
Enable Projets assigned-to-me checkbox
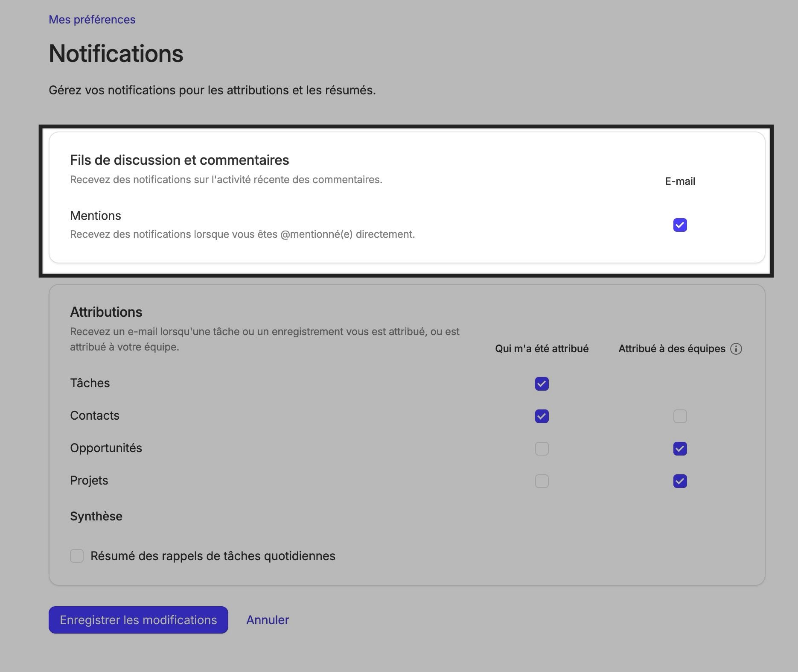pyautogui.click(x=542, y=481)
